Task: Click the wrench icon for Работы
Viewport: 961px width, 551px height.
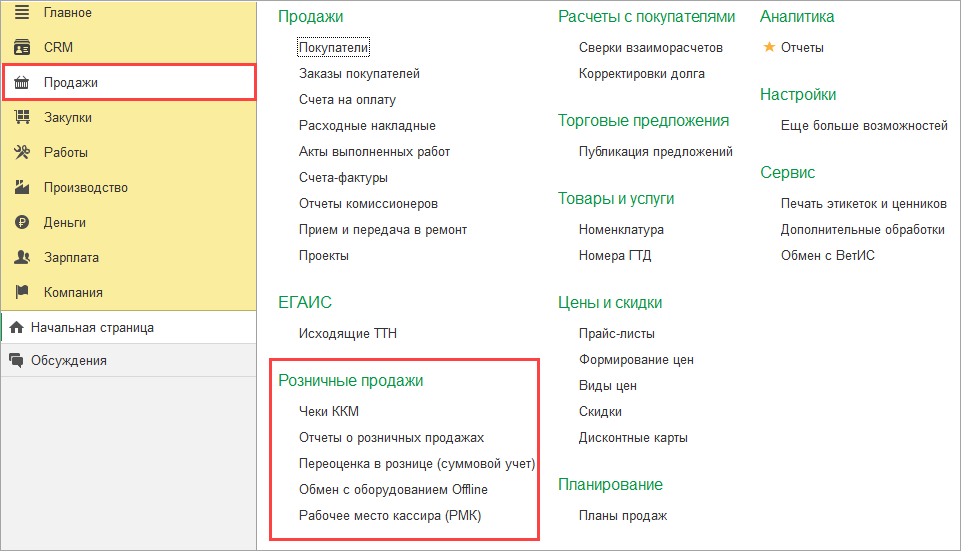Action: pyautogui.click(x=21, y=152)
